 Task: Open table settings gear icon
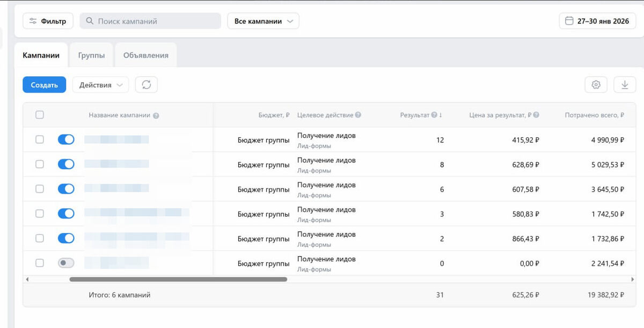click(596, 85)
